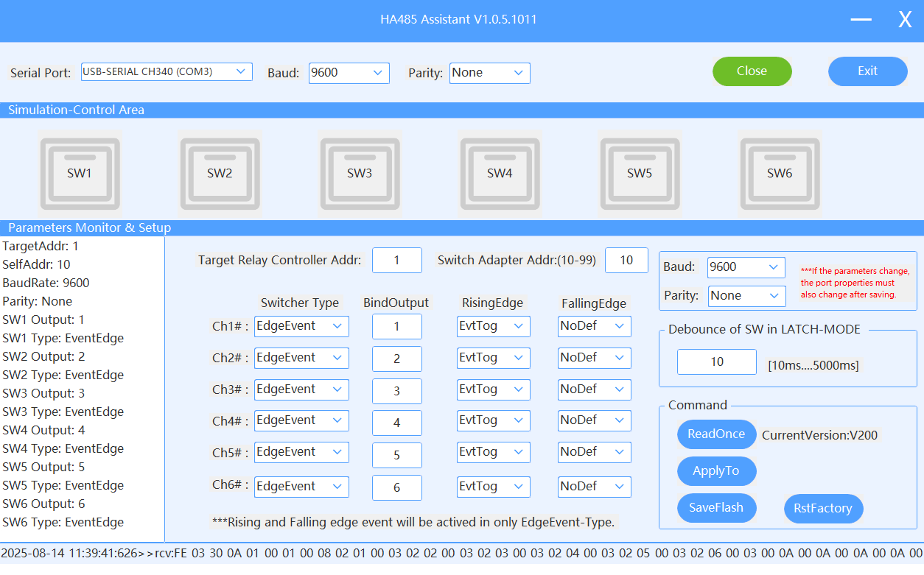
Task: Expand the top Baud rate dropdown
Action: pyautogui.click(x=349, y=73)
